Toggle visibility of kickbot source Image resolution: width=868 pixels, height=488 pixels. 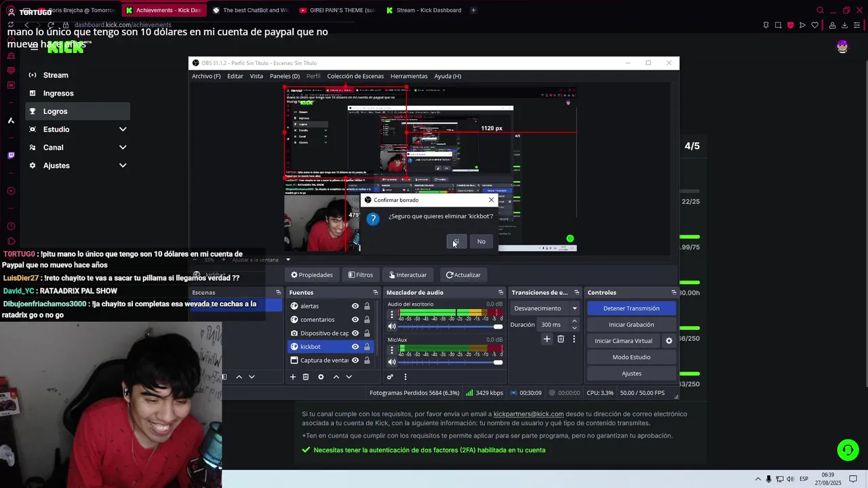(355, 347)
